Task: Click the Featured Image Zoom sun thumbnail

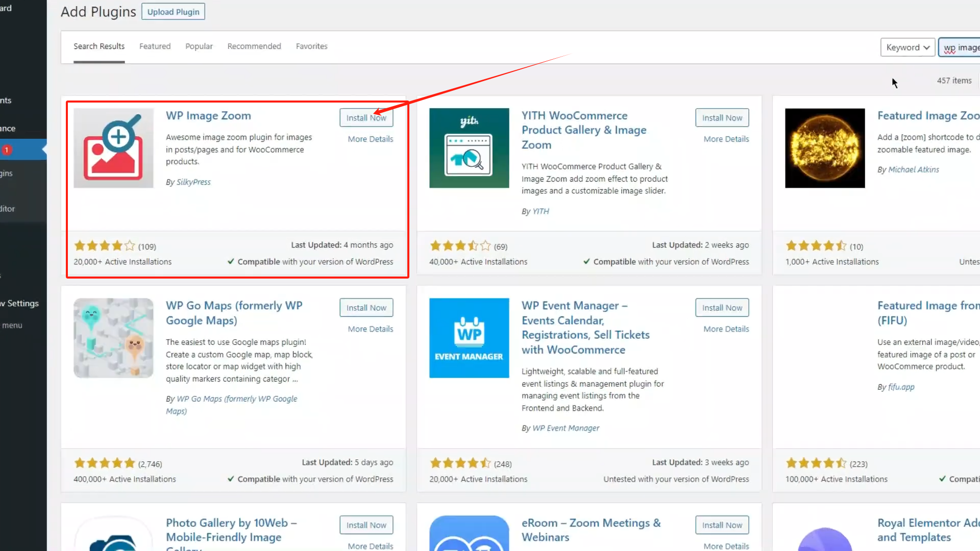Action: click(825, 148)
